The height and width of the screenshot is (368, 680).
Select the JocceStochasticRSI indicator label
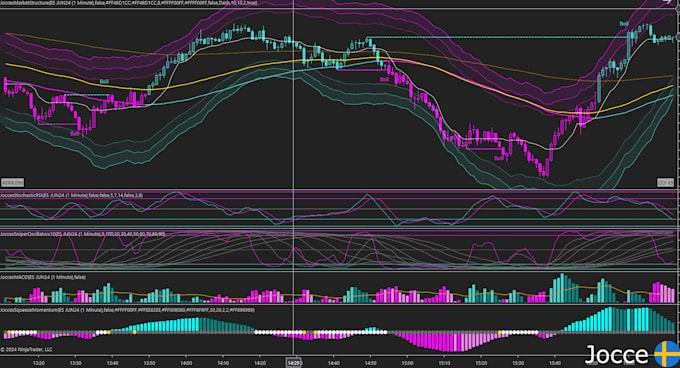[72, 195]
